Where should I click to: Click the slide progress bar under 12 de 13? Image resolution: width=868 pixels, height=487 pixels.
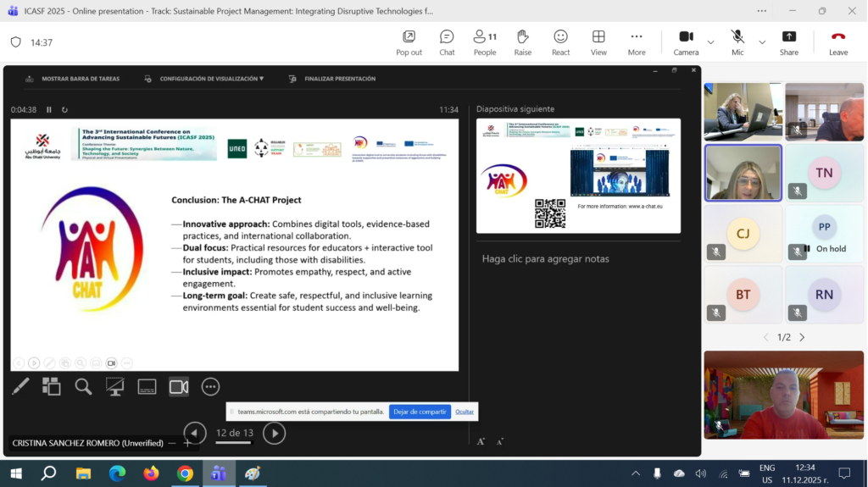pyautogui.click(x=234, y=441)
